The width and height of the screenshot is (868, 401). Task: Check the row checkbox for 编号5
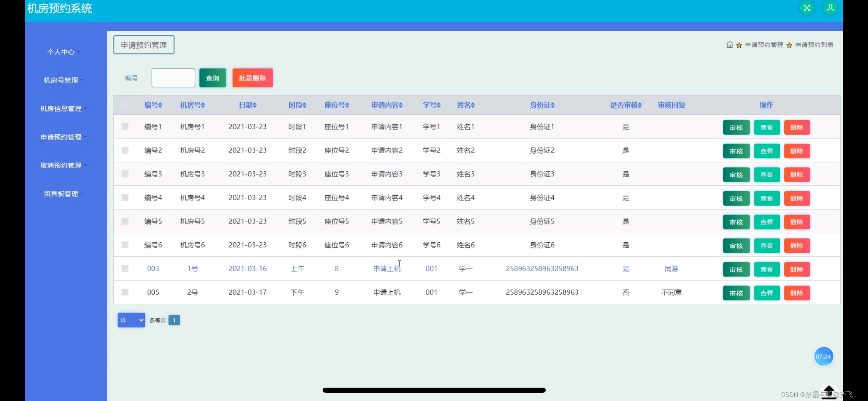pos(125,221)
